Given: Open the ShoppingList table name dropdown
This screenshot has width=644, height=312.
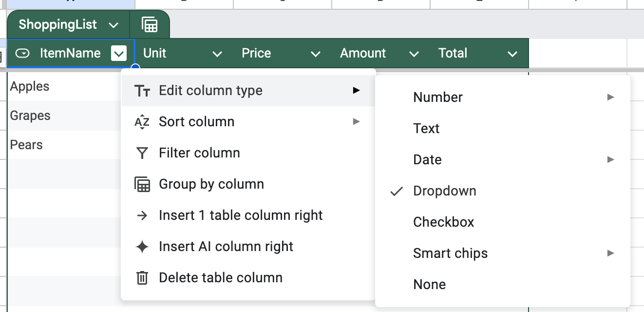Looking at the screenshot, I should pos(114,25).
